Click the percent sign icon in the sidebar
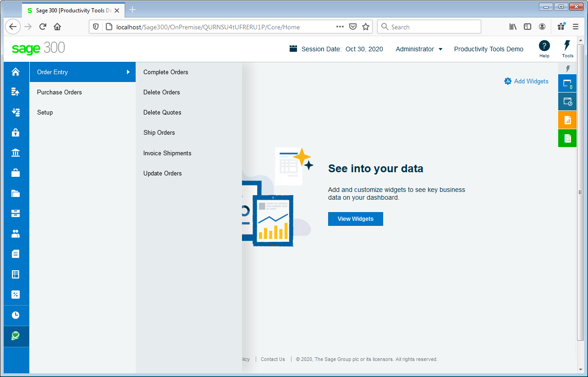 pyautogui.click(x=16, y=295)
